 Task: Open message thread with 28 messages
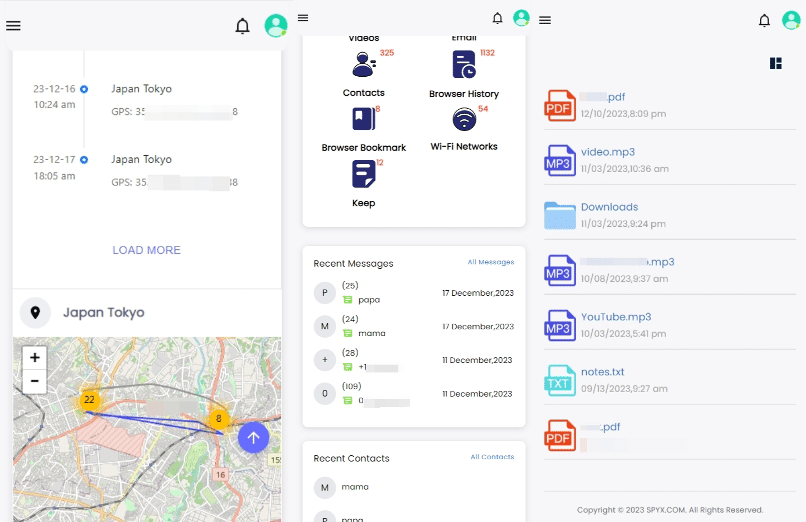414,360
